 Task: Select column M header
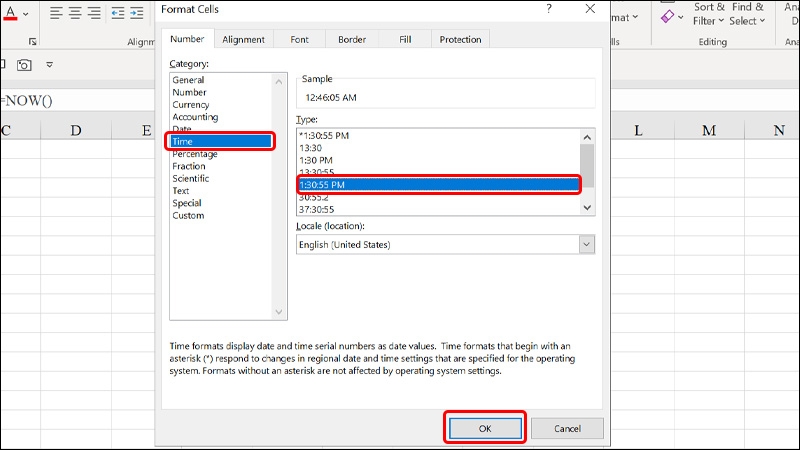tap(709, 131)
